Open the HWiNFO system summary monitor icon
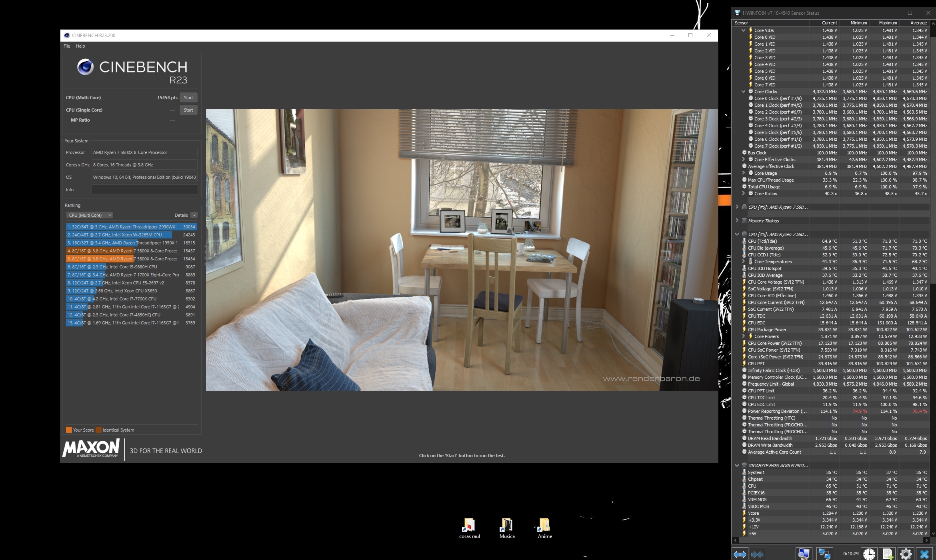 click(804, 554)
